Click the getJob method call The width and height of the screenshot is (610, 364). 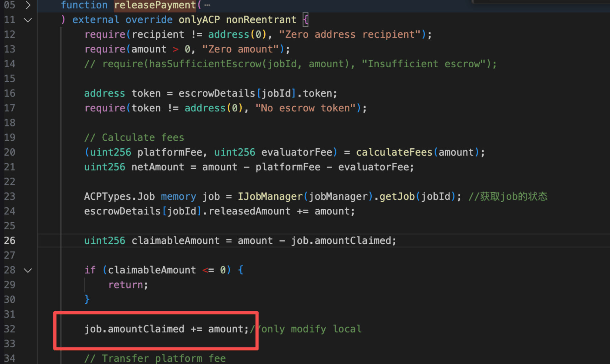point(397,197)
